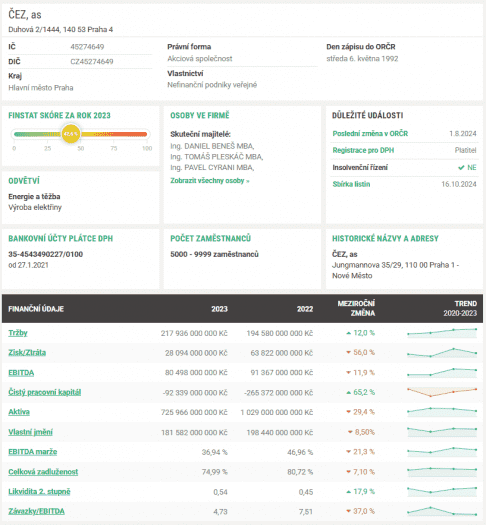Click the Aktiva trend sparkline
This screenshot has height=525, width=486.
click(442, 412)
